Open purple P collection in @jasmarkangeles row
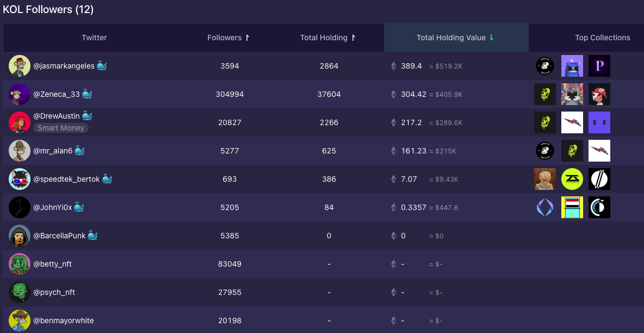Viewport: 644px width, 333px height. point(599,66)
